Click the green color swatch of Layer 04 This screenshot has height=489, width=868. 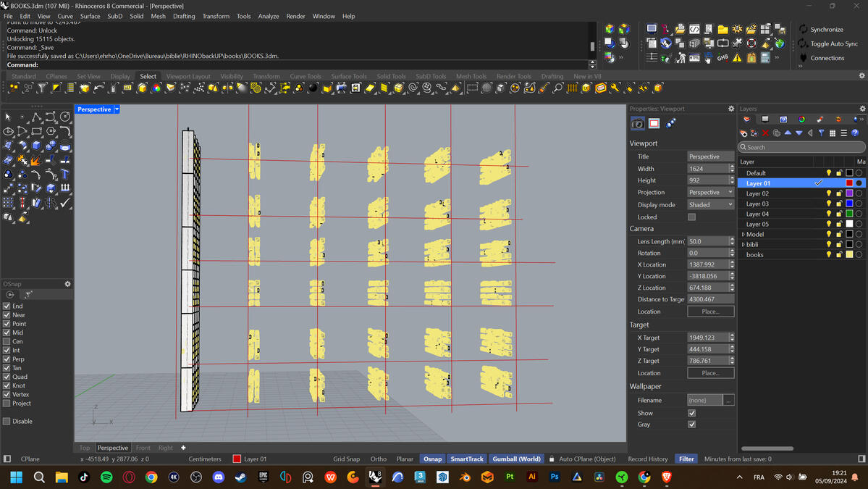point(849,214)
